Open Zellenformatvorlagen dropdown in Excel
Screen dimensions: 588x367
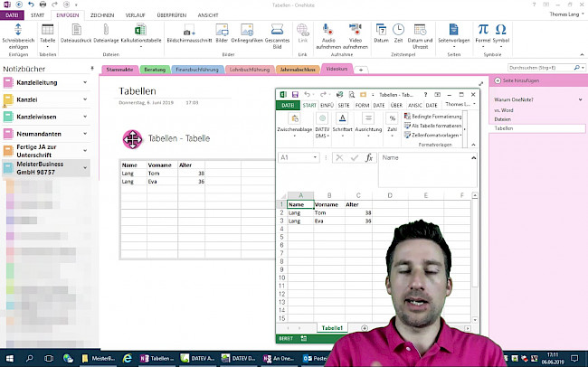coord(459,135)
